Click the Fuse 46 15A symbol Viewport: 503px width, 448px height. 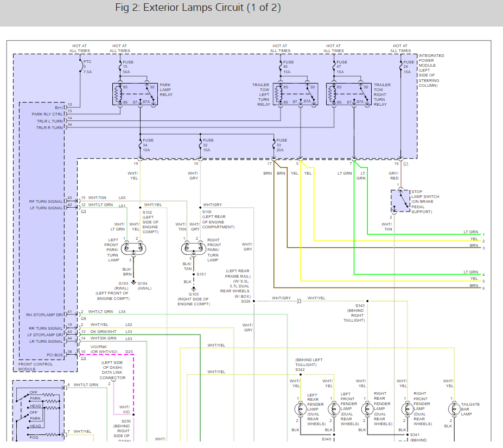pyautogui.click(x=281, y=66)
